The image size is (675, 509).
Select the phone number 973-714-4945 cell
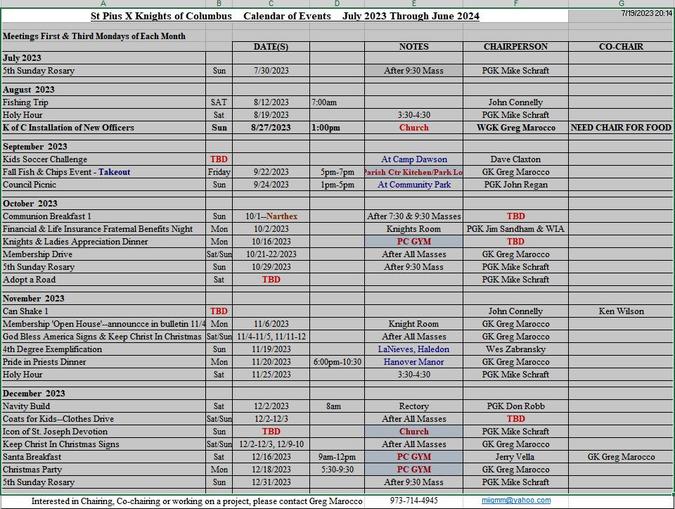click(413, 500)
